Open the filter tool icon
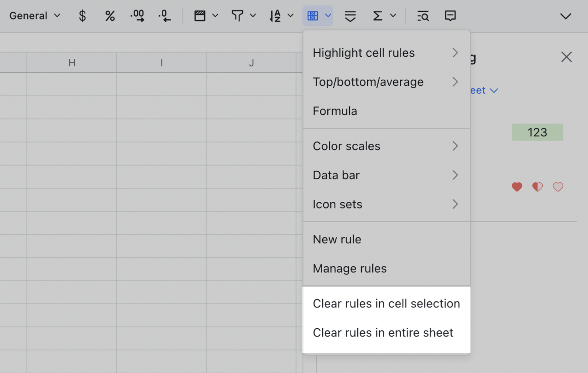 click(238, 16)
